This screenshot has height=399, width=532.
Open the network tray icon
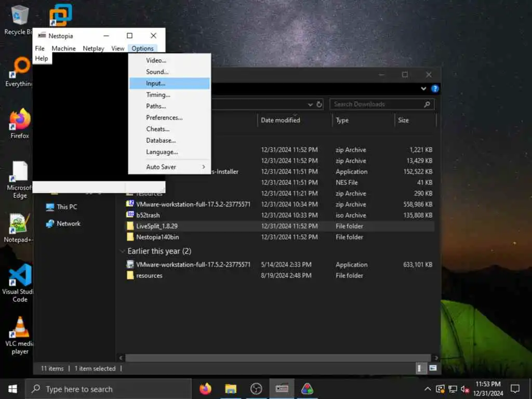click(x=453, y=389)
